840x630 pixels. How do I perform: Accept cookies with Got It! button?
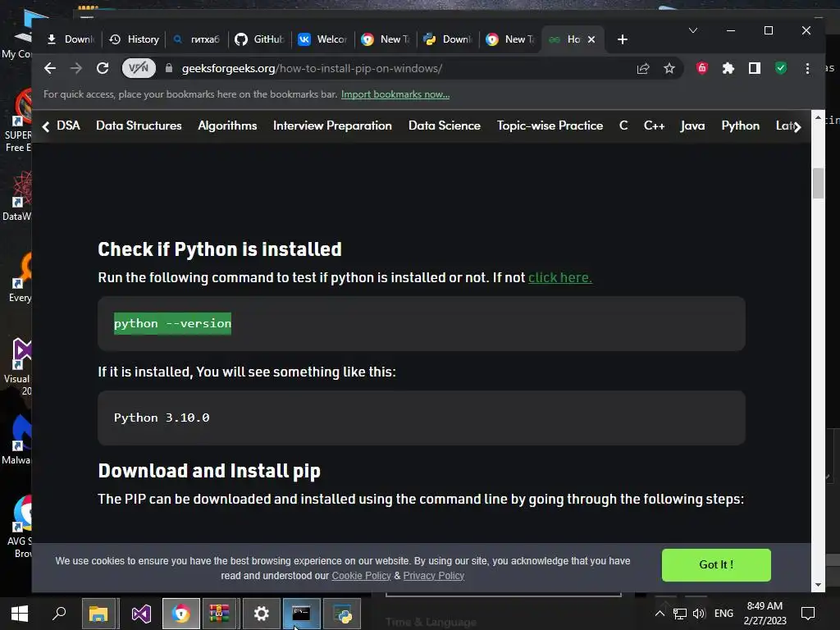coord(716,564)
